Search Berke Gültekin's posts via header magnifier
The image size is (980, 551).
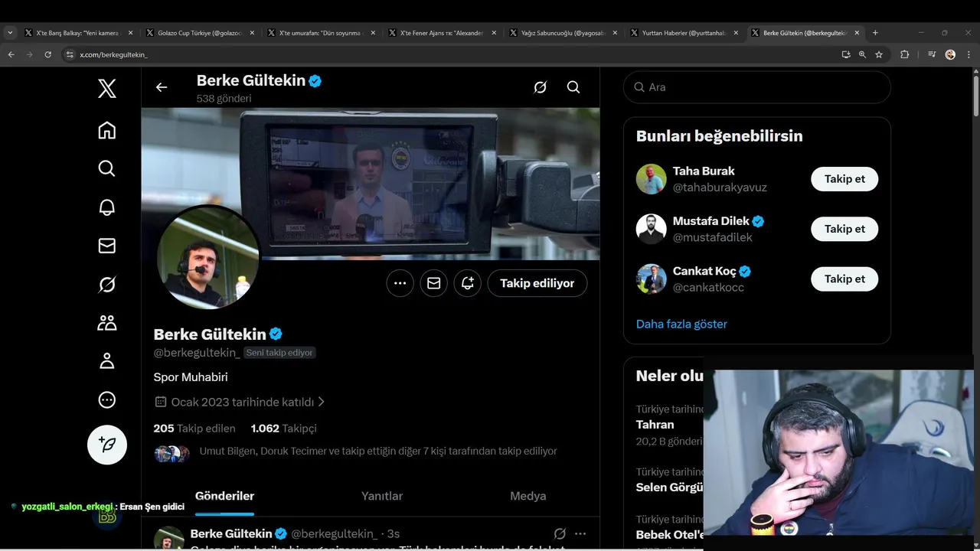point(573,87)
